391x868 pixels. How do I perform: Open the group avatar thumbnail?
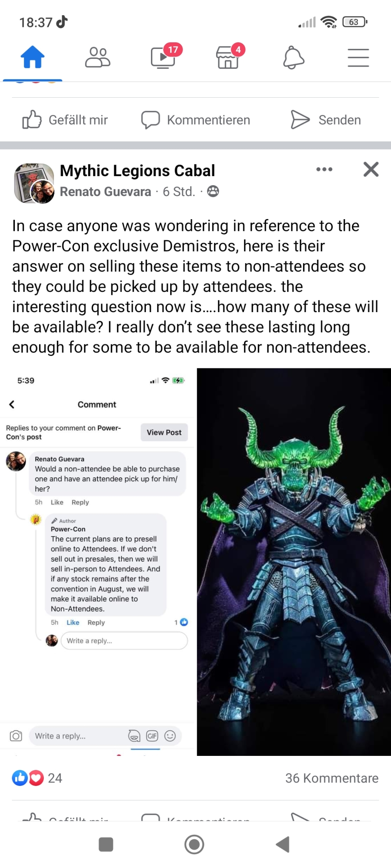point(34,183)
